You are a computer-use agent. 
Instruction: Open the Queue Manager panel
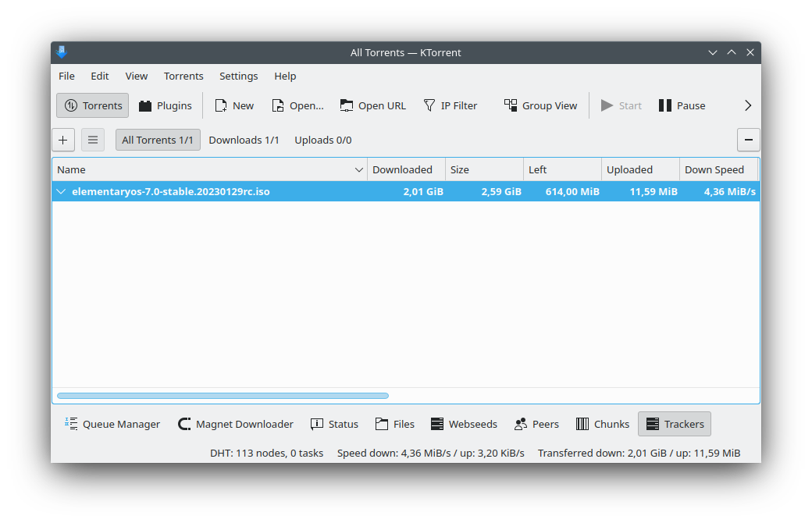(112, 424)
